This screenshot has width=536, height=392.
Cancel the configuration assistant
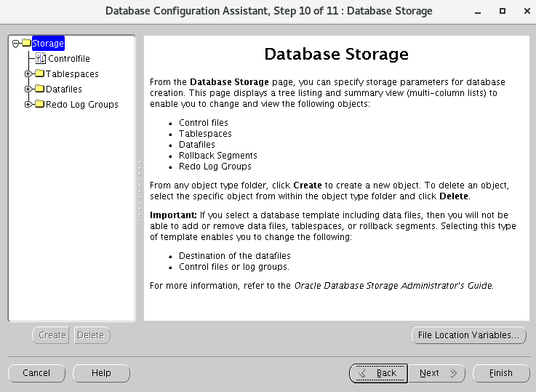(36, 373)
